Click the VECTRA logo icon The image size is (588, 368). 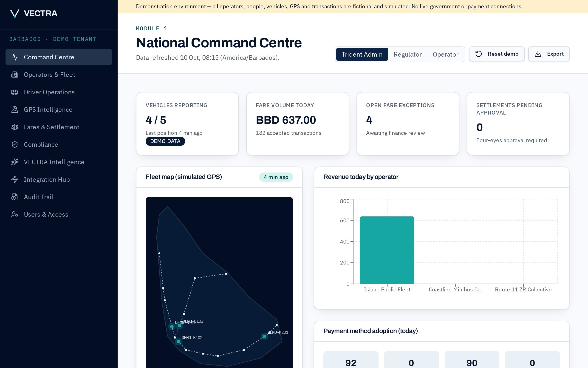click(x=14, y=13)
